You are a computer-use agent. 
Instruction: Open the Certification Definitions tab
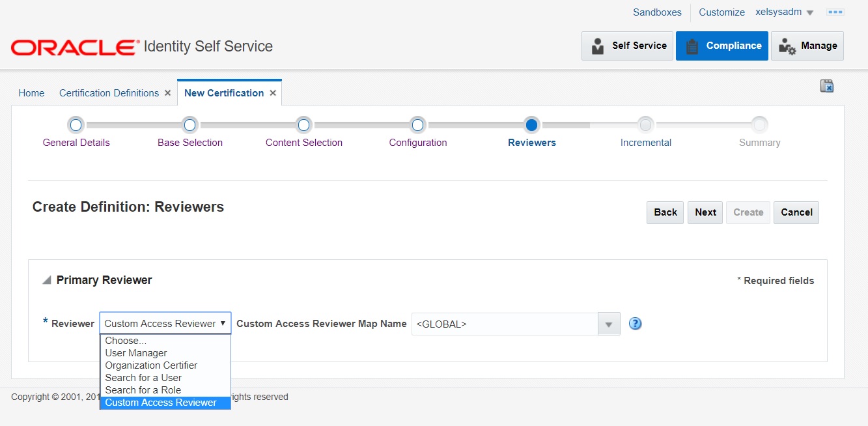tap(109, 93)
